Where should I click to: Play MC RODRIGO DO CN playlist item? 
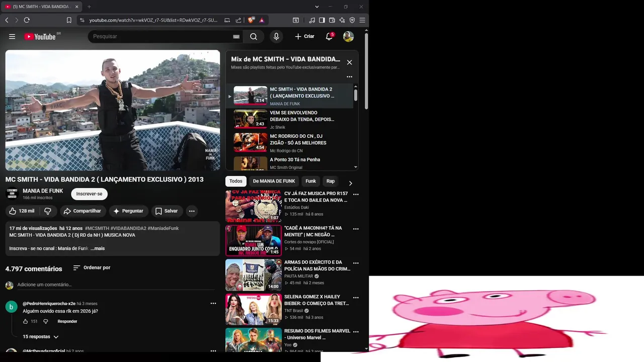289,143
